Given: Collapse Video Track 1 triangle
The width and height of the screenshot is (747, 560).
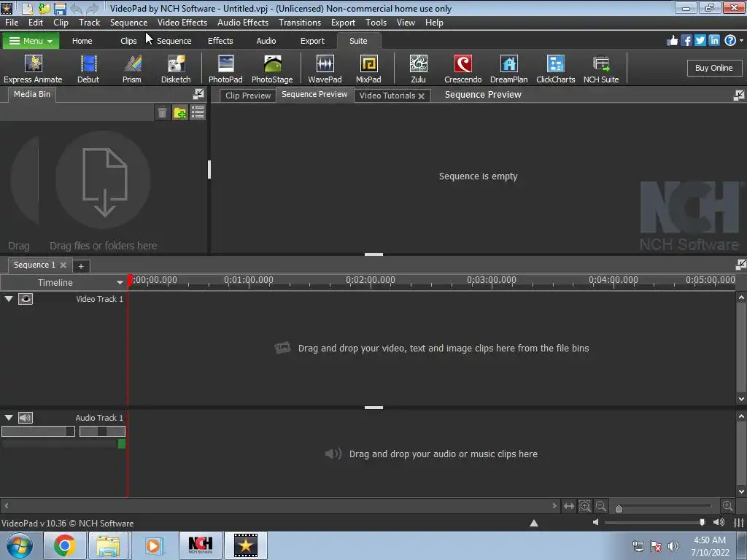Looking at the screenshot, I should [9, 298].
